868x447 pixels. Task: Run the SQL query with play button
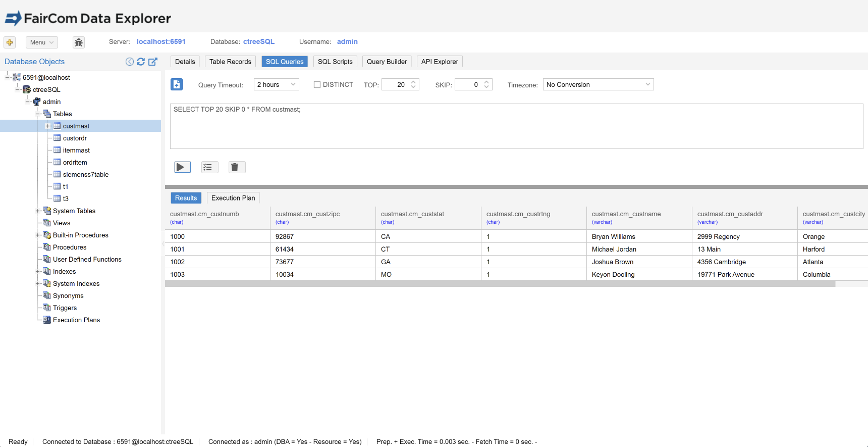click(183, 167)
